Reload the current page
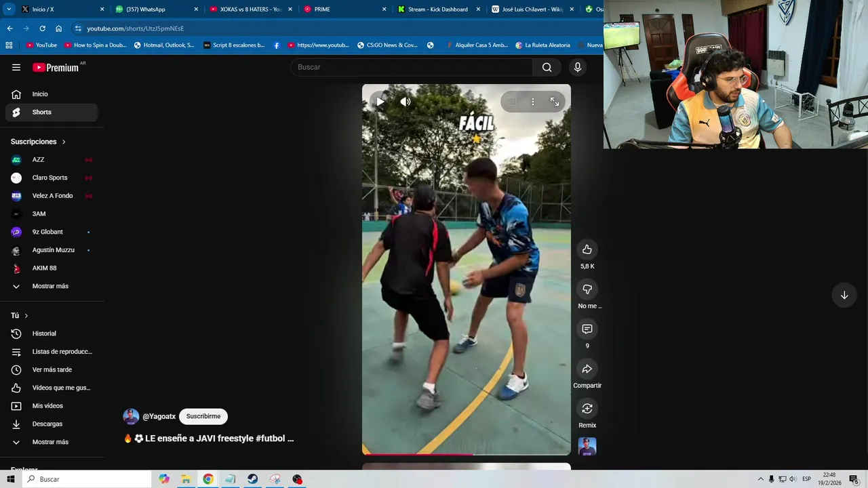 click(42, 28)
